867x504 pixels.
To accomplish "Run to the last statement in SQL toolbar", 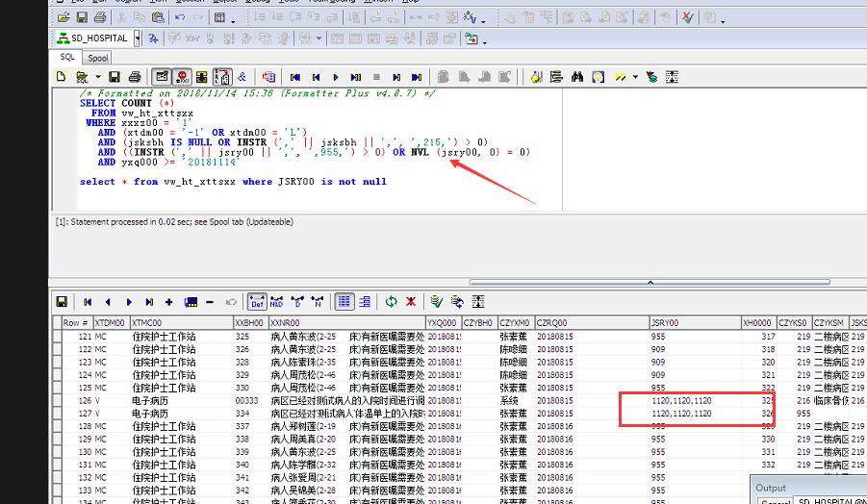I will point(417,77).
